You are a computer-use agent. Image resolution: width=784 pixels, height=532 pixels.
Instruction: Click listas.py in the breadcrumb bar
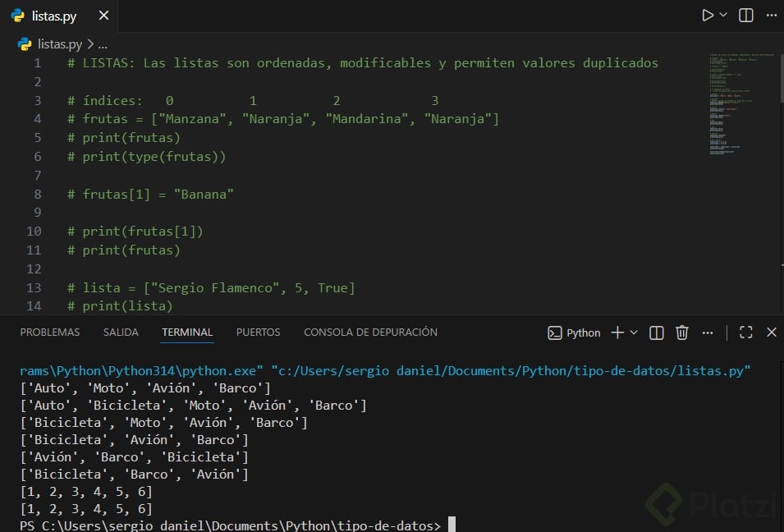coord(59,44)
